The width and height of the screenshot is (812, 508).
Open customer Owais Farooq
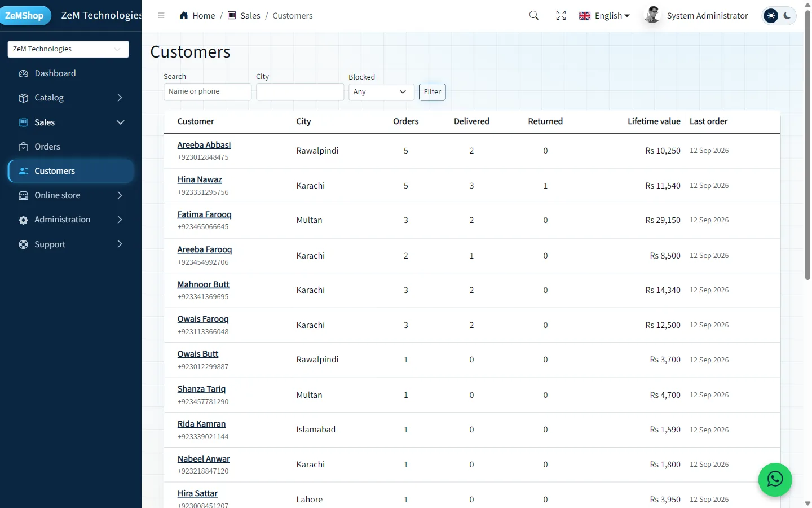(x=203, y=319)
